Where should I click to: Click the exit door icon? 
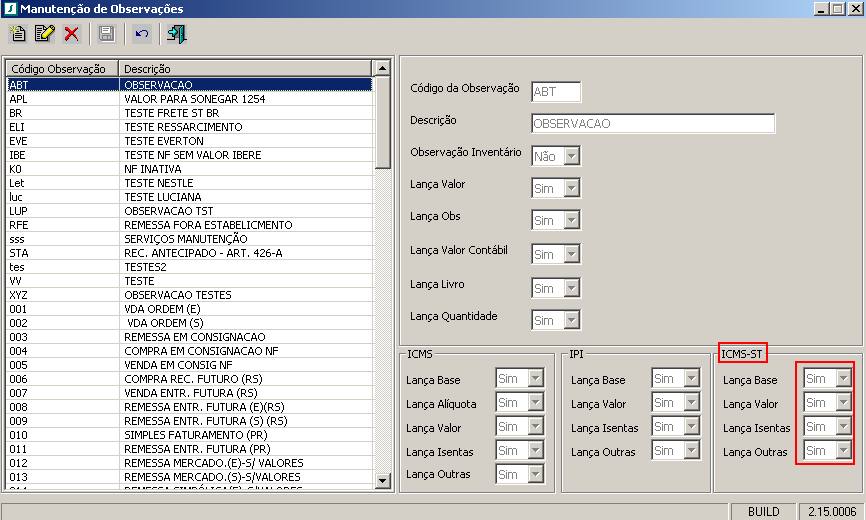click(177, 34)
